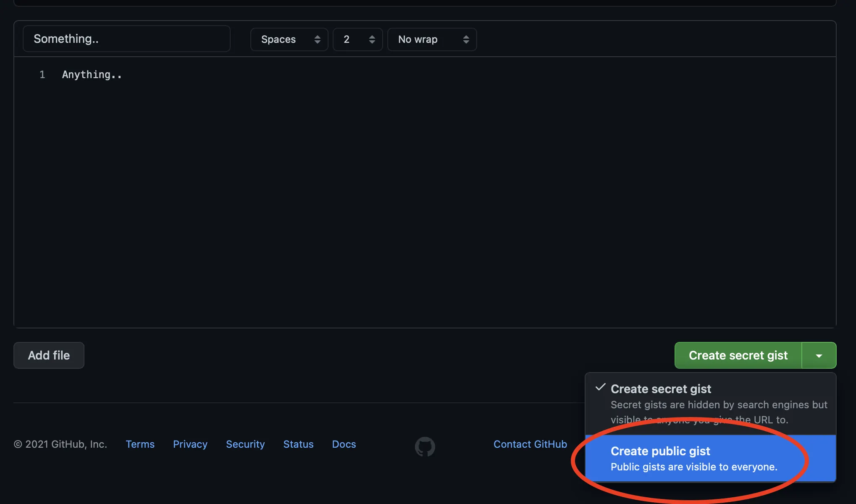The image size is (856, 504).
Task: Click the checkmark beside Create secret gist
Action: [600, 387]
